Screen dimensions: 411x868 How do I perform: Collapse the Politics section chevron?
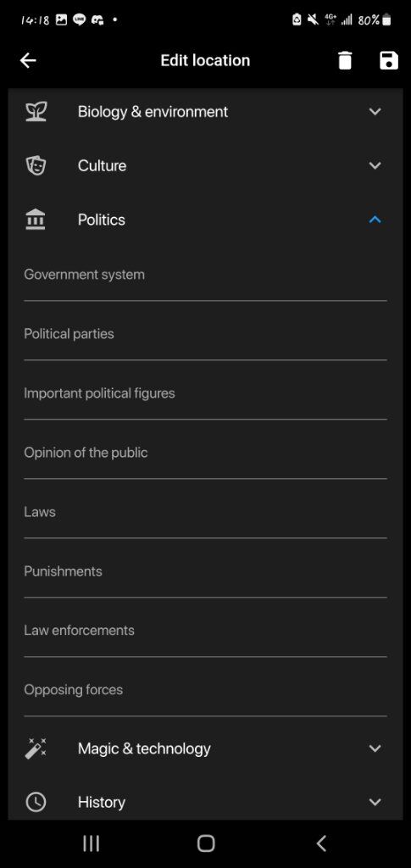[x=375, y=220]
